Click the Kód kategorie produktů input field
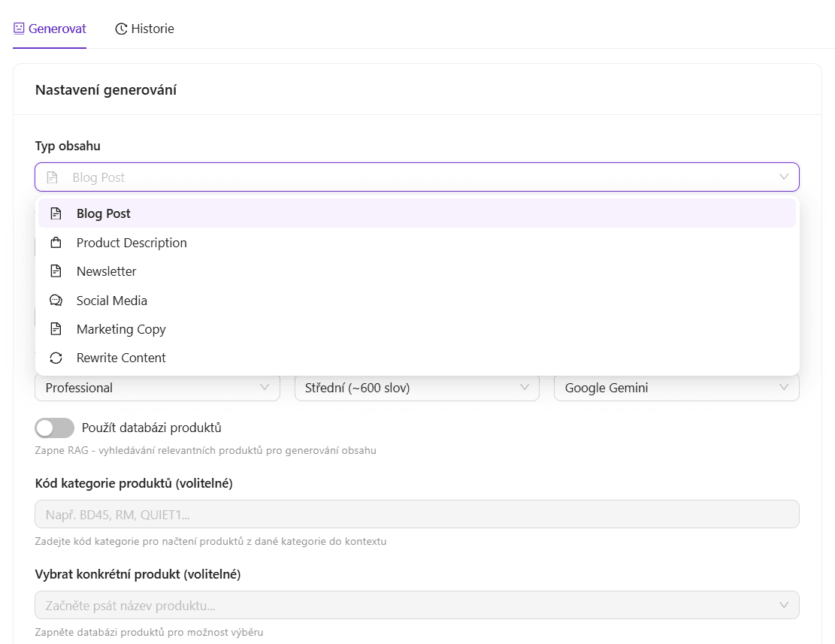Viewport: 835px width, 644px height. [x=416, y=514]
